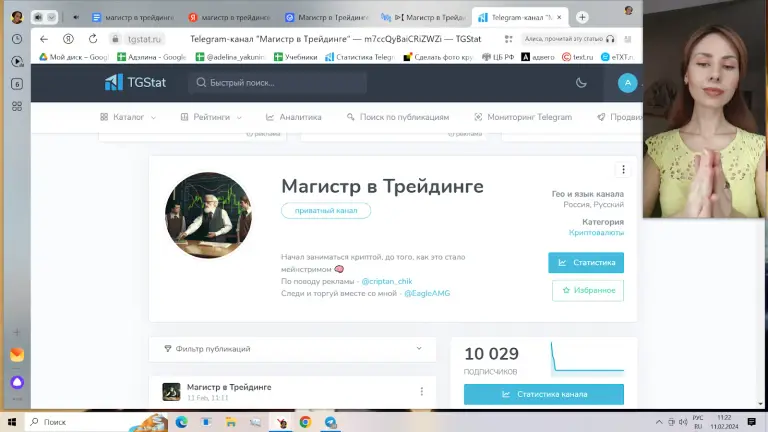Open Microsoft Edge from taskbar
Viewport: 768px width, 432px height.
tap(181, 422)
